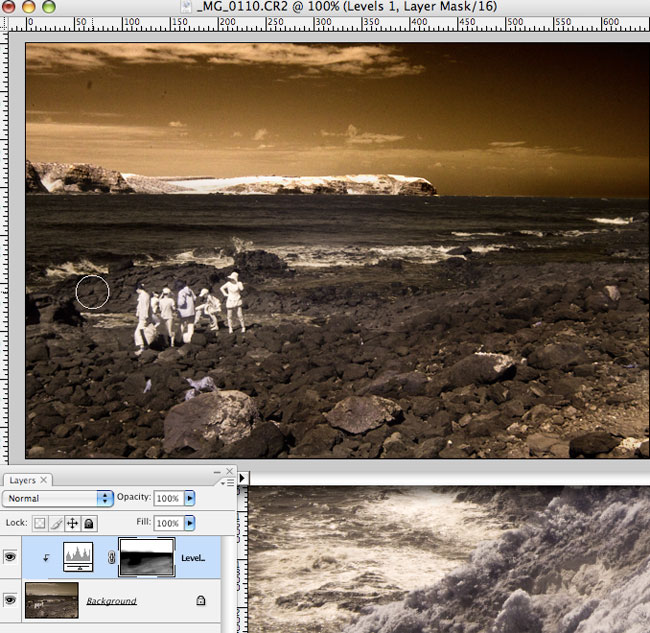Click the lock all padlock icon
The height and width of the screenshot is (633, 650).
tap(88, 523)
